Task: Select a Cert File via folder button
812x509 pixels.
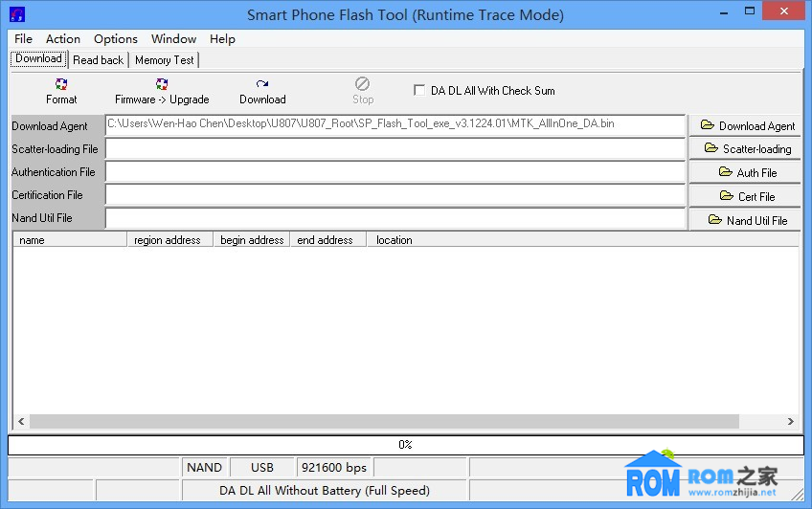Action: pos(747,196)
